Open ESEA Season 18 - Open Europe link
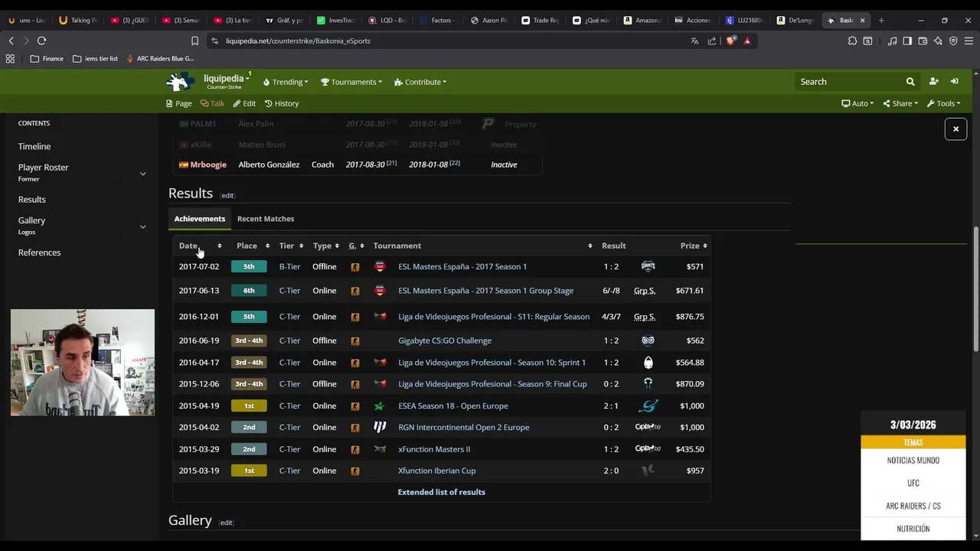This screenshot has width=980, height=551. [453, 406]
